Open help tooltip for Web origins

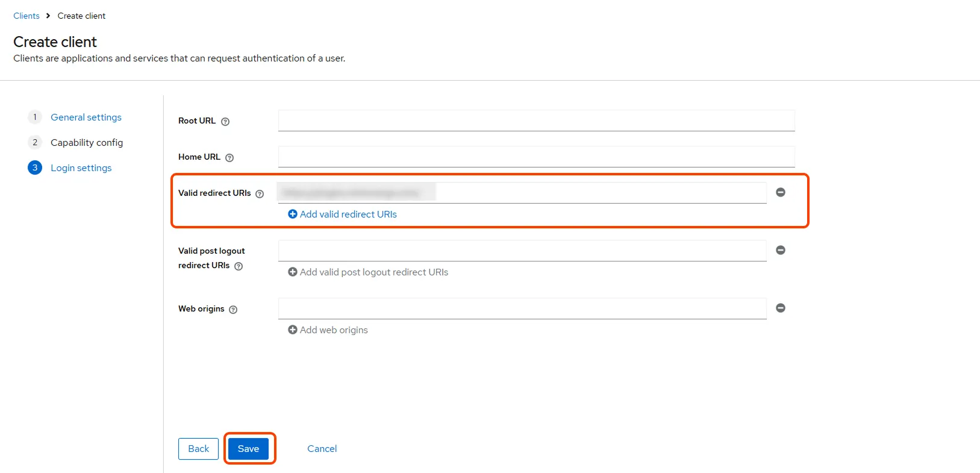233,309
